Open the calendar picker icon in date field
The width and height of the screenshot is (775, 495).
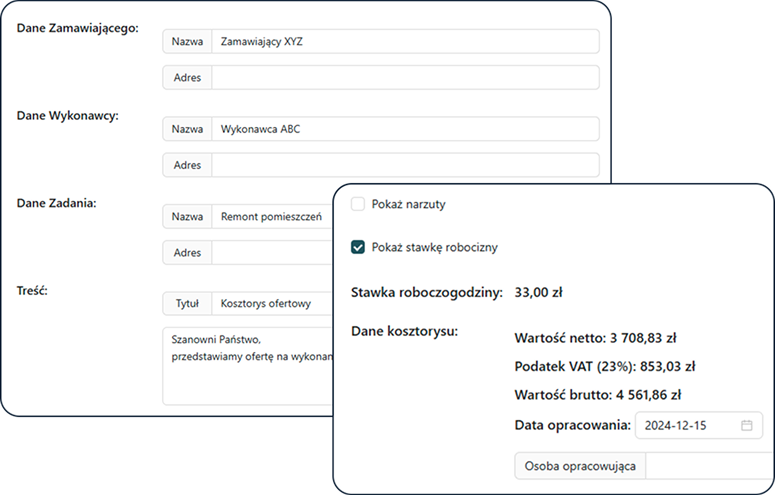[x=746, y=425]
